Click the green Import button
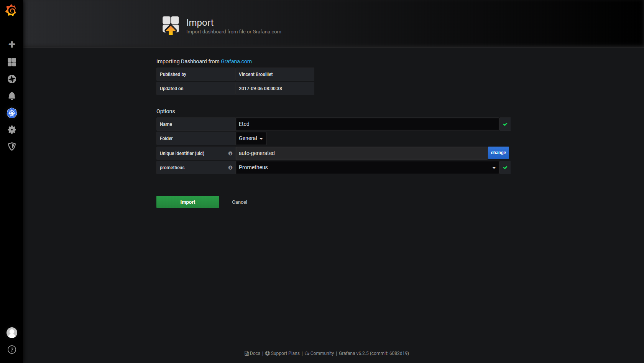 (x=188, y=202)
